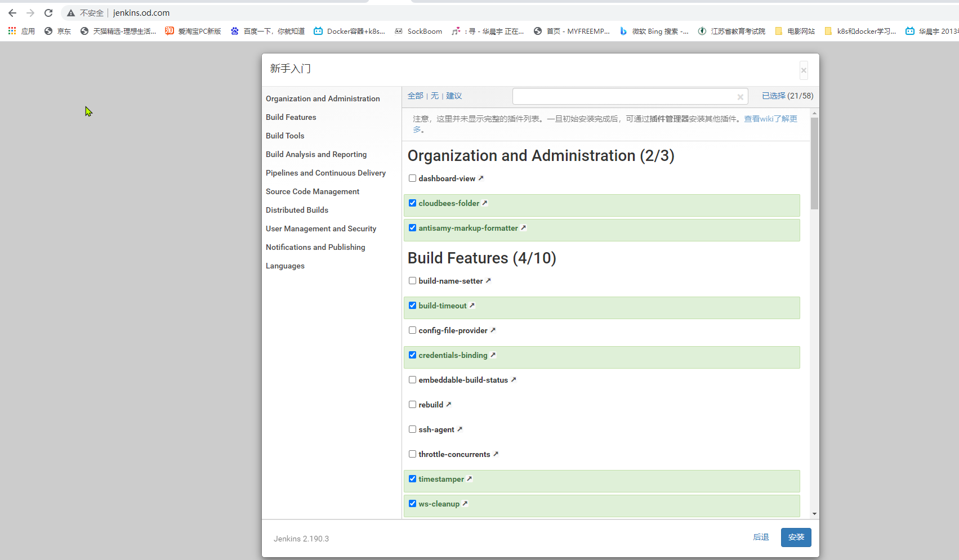The image size is (959, 560).
Task: Open external link icon next to build-name-setter
Action: [488, 280]
